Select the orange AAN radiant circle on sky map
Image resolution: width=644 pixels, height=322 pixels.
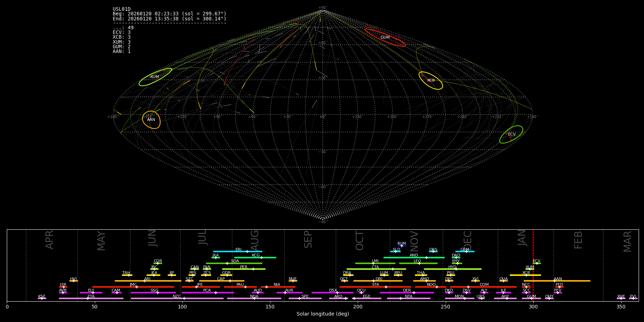(151, 119)
